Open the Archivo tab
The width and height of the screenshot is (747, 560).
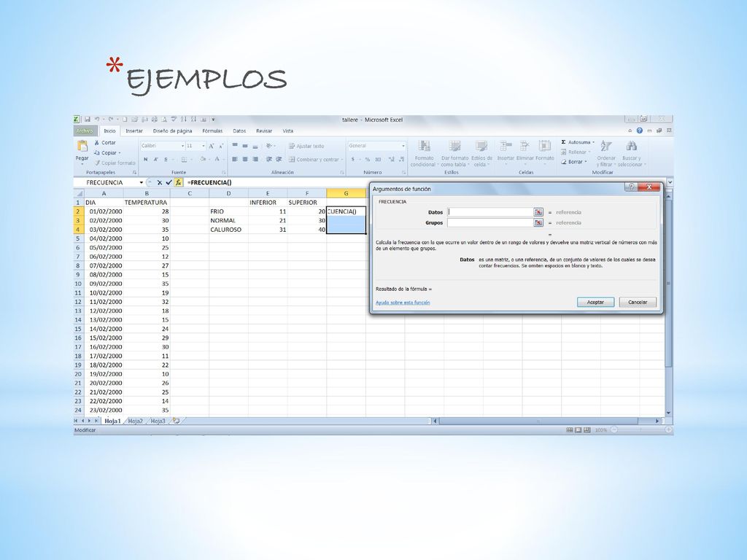(85, 131)
